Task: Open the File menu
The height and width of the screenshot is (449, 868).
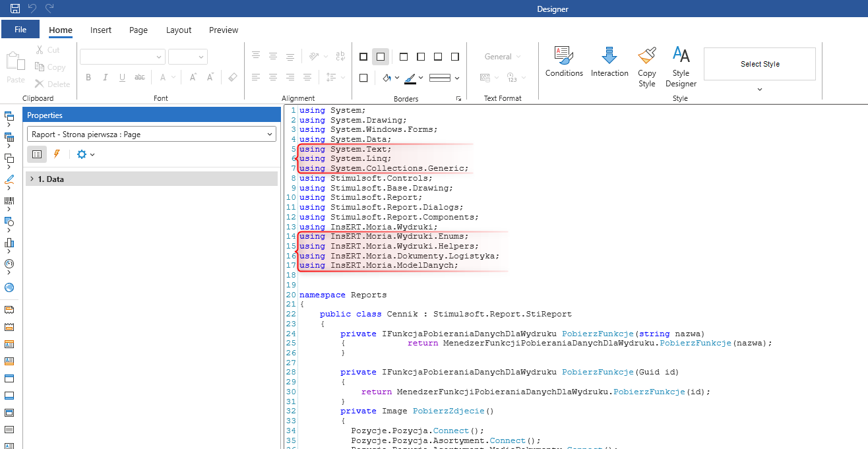Action: [x=20, y=30]
